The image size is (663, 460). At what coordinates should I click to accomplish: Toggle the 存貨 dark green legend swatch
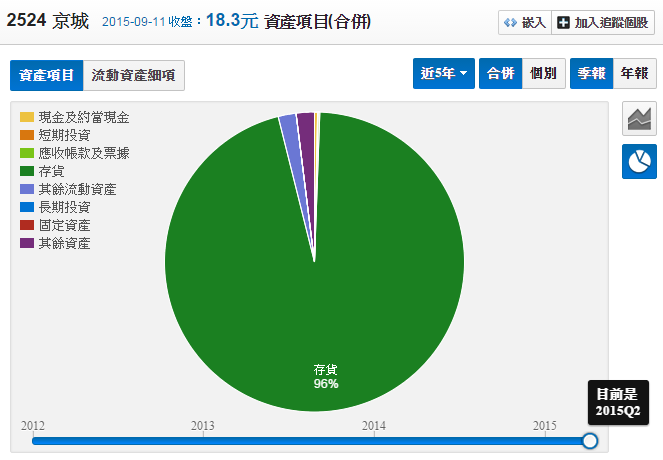(x=27, y=171)
